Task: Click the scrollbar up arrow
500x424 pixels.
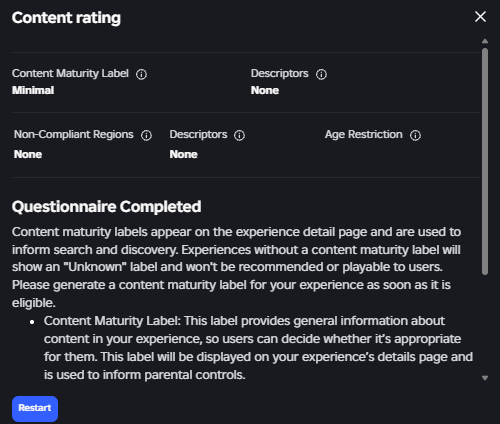Action: (x=485, y=41)
